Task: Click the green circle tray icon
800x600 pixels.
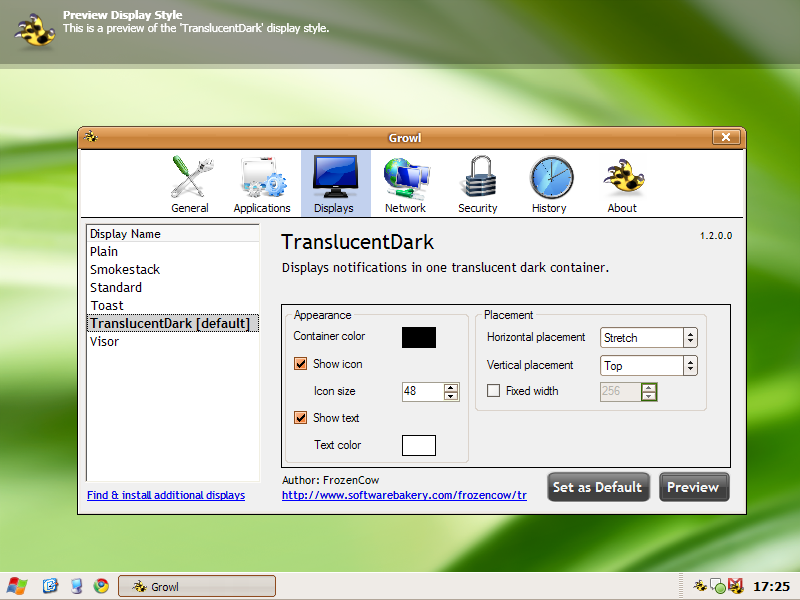Action: pos(718,587)
